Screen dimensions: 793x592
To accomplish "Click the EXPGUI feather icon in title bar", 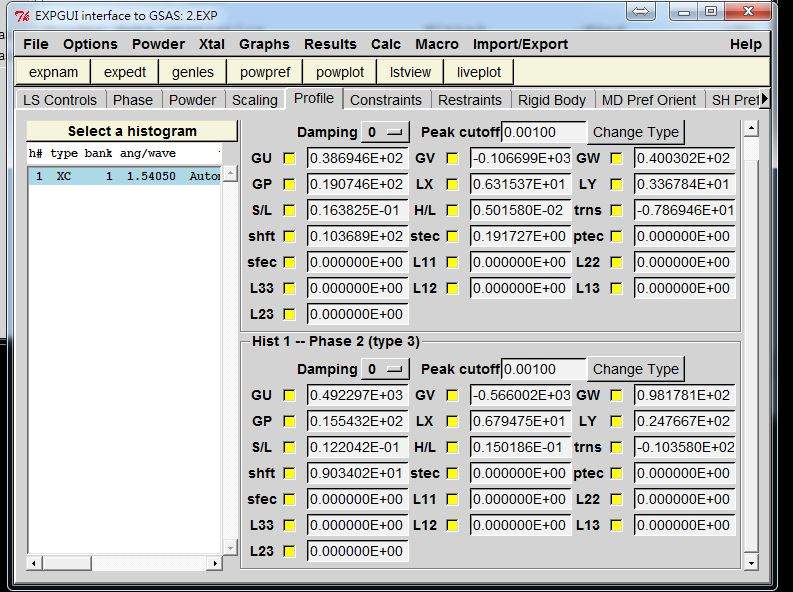I will (22, 16).
